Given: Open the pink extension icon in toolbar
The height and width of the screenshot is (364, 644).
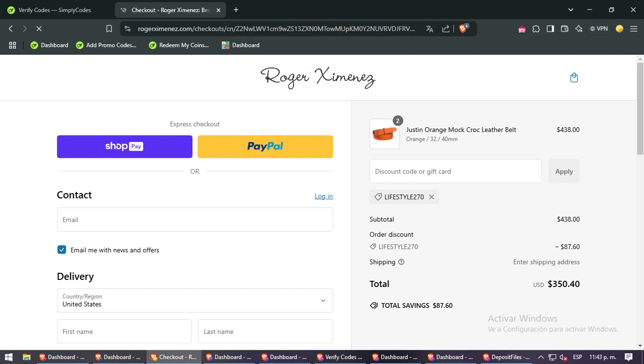Looking at the screenshot, I should pos(522,29).
